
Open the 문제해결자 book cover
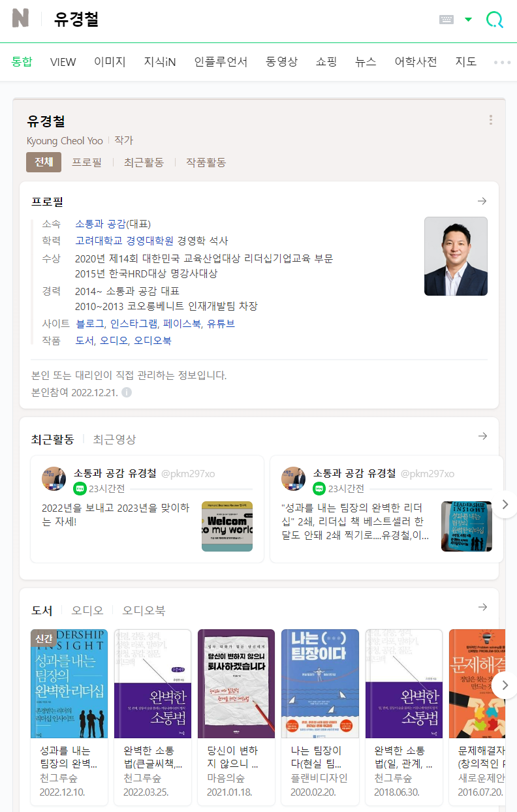[x=477, y=683]
